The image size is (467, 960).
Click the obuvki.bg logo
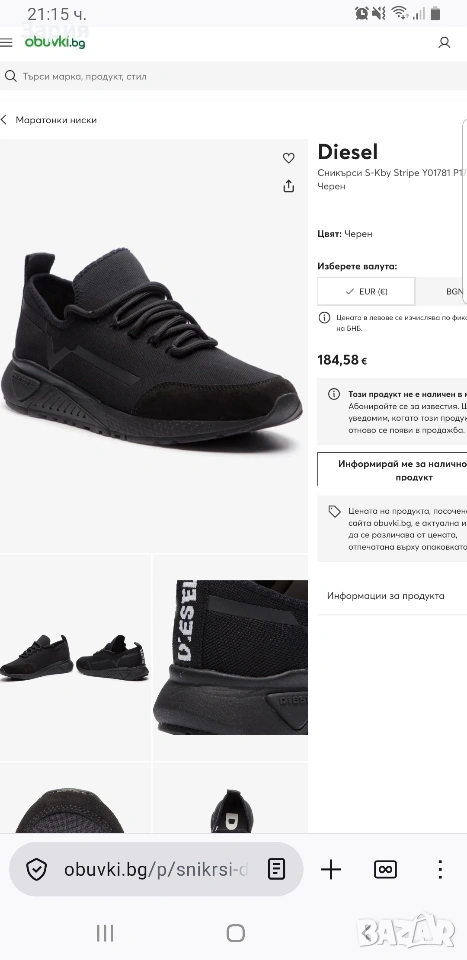pos(54,42)
